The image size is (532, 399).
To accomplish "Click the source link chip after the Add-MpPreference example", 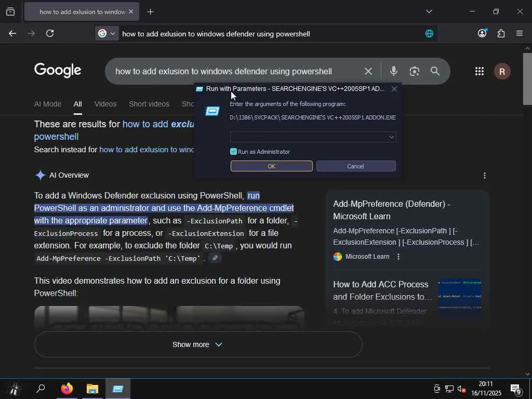I will point(215,258).
